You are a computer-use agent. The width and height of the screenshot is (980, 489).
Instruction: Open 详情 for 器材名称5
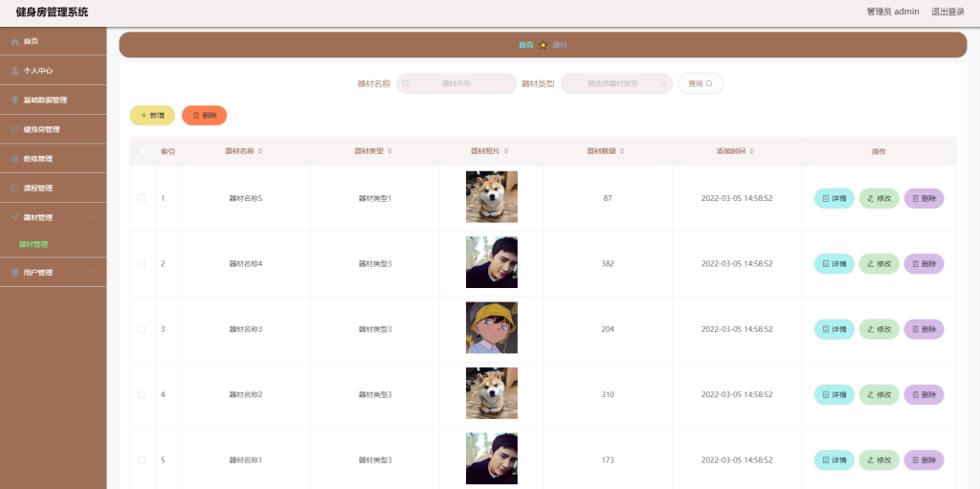[834, 198]
